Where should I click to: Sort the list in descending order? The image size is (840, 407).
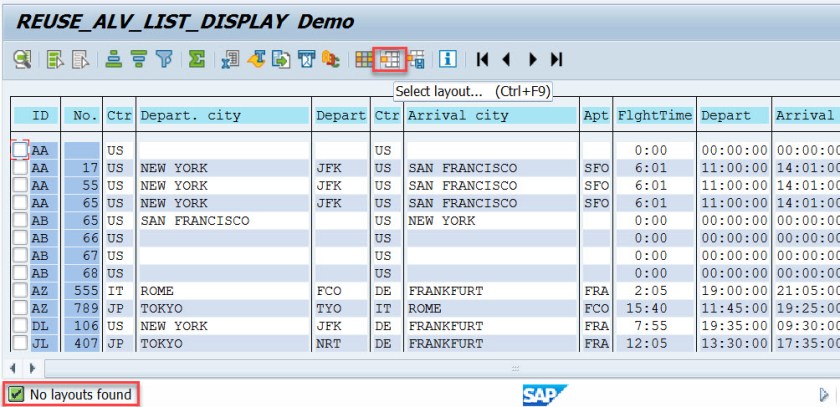click(139, 59)
